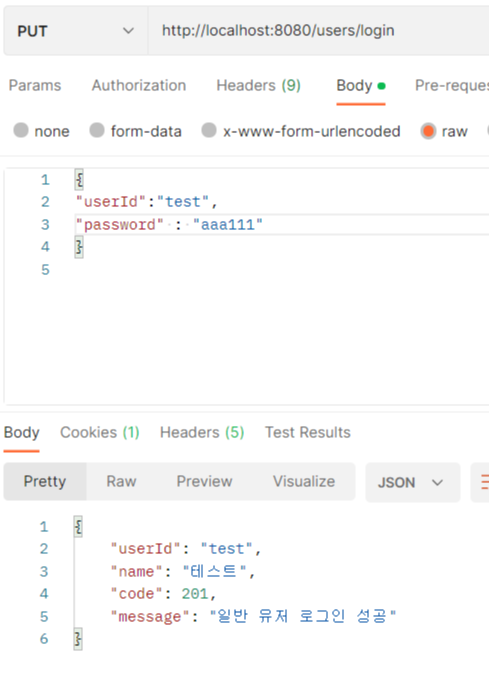The image size is (489, 677).
Task: Open the Test Results tab
Action: coord(308,433)
